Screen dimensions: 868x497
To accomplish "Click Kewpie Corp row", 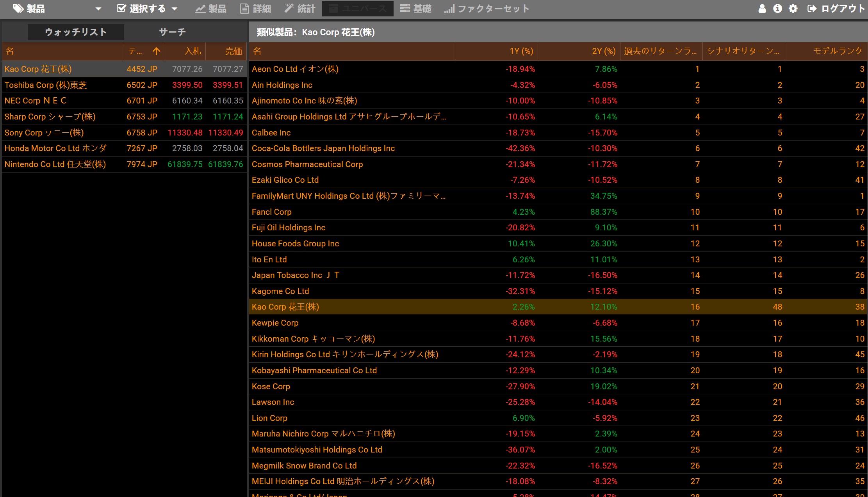I will [558, 323].
